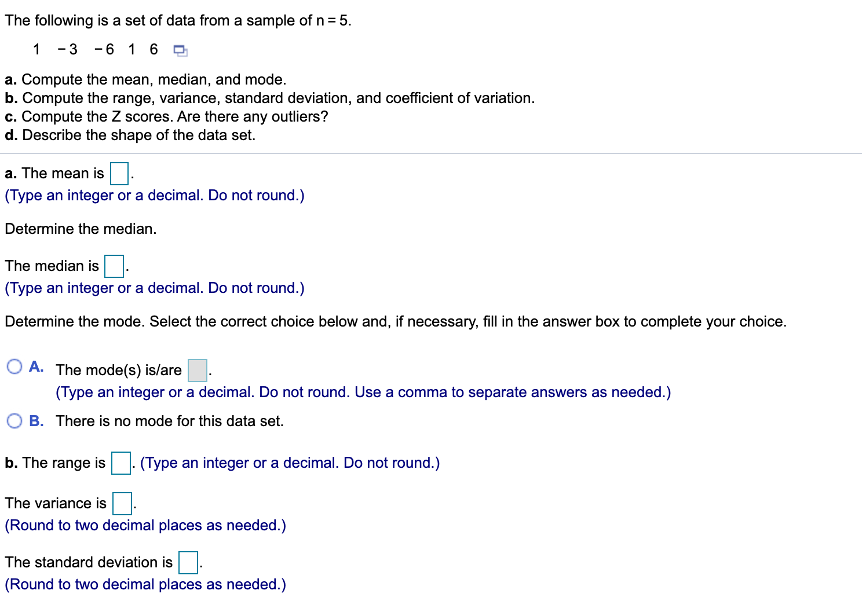Screen dimensions: 862x616
Task: Click the median answer input box
Action: (x=114, y=266)
